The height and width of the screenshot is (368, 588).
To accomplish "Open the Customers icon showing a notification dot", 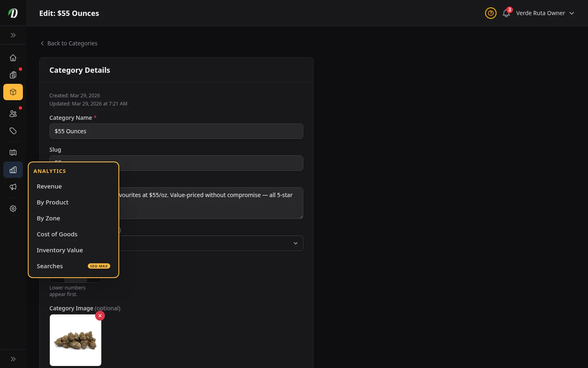I will [x=13, y=114].
